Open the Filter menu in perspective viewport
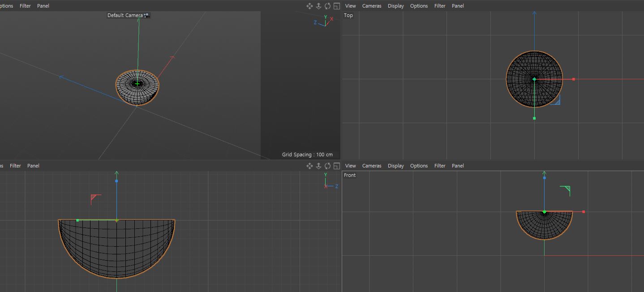The image size is (644, 292). tap(25, 6)
